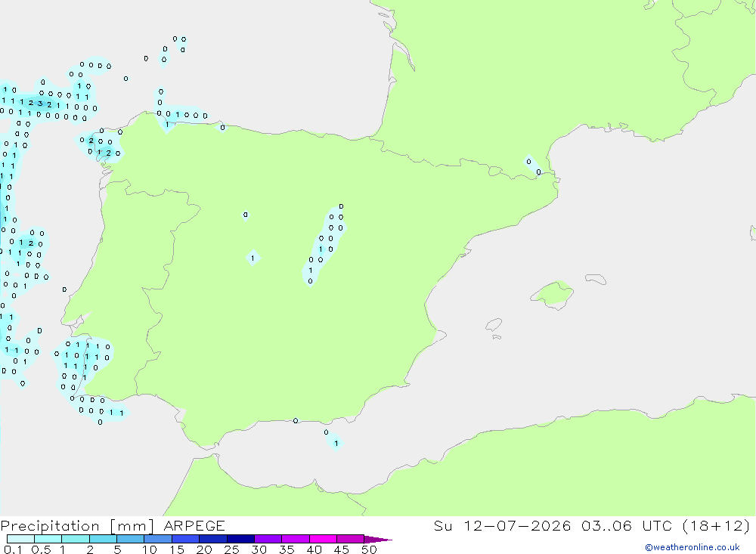The height and width of the screenshot is (554, 756).
Task: Pick the 5–10 mm legend color swatch
Action: pos(130,539)
